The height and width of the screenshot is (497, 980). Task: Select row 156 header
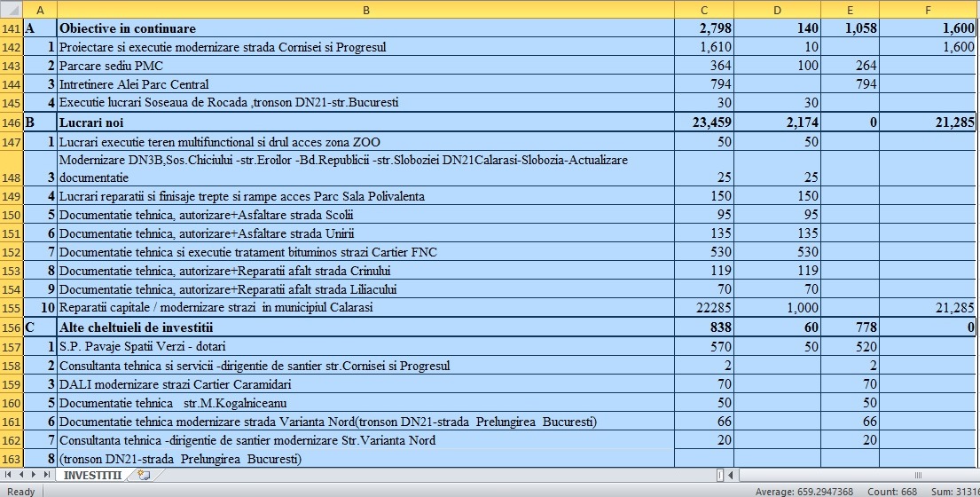click(x=12, y=327)
